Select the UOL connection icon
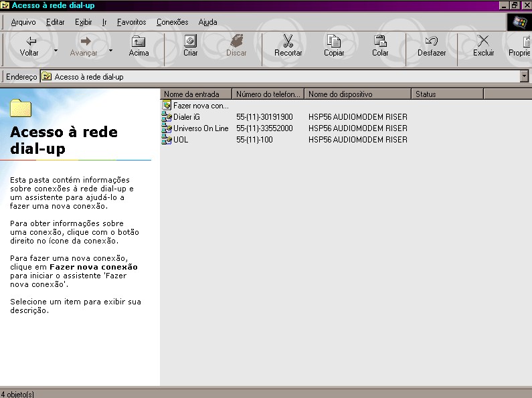Screen dimensions: 532x398 tap(167, 140)
